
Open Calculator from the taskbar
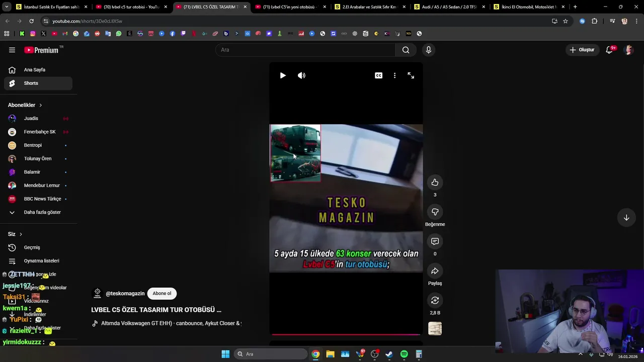[419, 354]
